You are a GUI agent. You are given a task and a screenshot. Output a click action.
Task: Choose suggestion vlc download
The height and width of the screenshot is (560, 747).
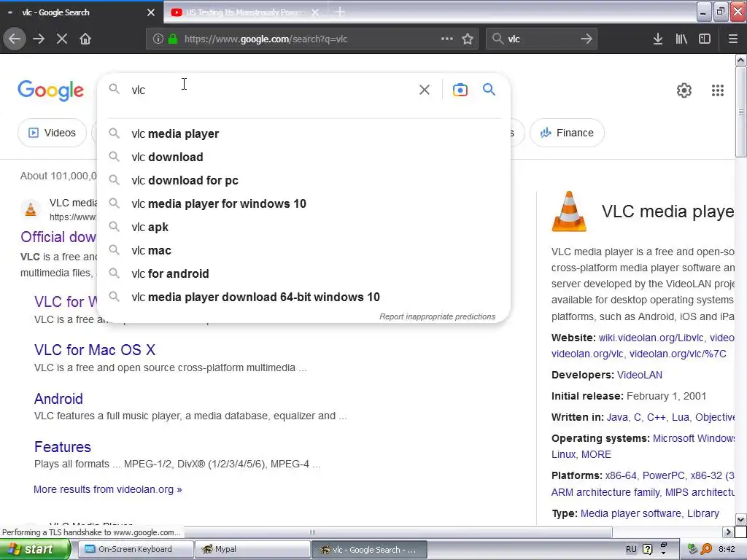(303, 157)
